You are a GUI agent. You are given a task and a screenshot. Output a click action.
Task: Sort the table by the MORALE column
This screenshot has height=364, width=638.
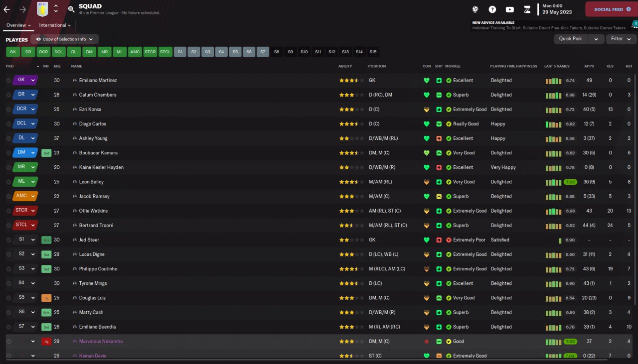click(x=453, y=66)
